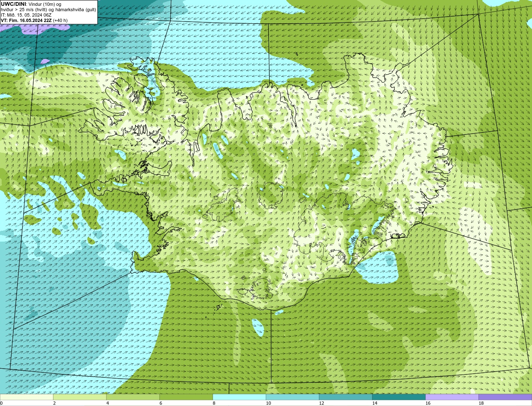
Task: Click the '2' label on the wind scale
Action: pos(54,403)
